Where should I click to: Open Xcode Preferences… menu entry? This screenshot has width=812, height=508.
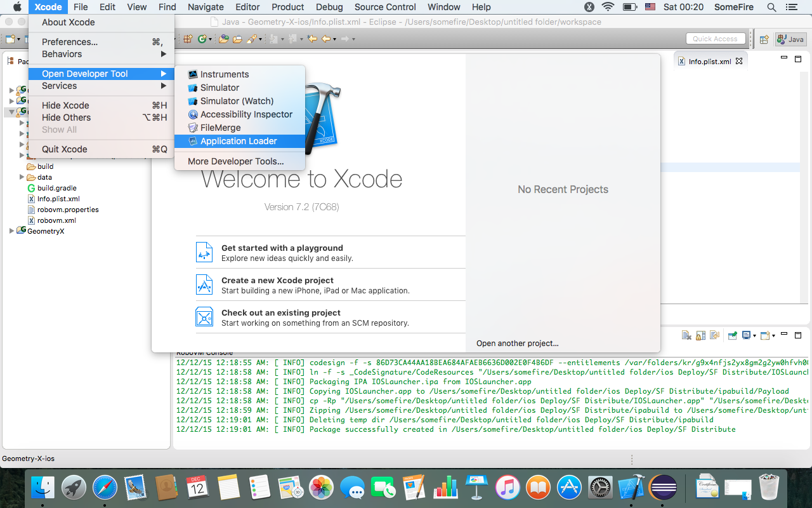tap(101, 42)
